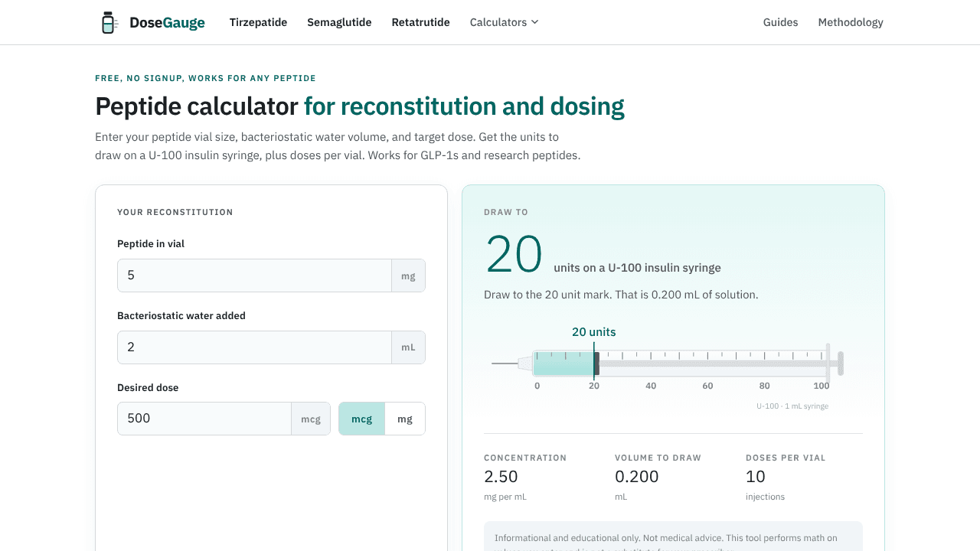The width and height of the screenshot is (980, 551).
Task: Click the large 20 draw-to number
Action: [514, 254]
